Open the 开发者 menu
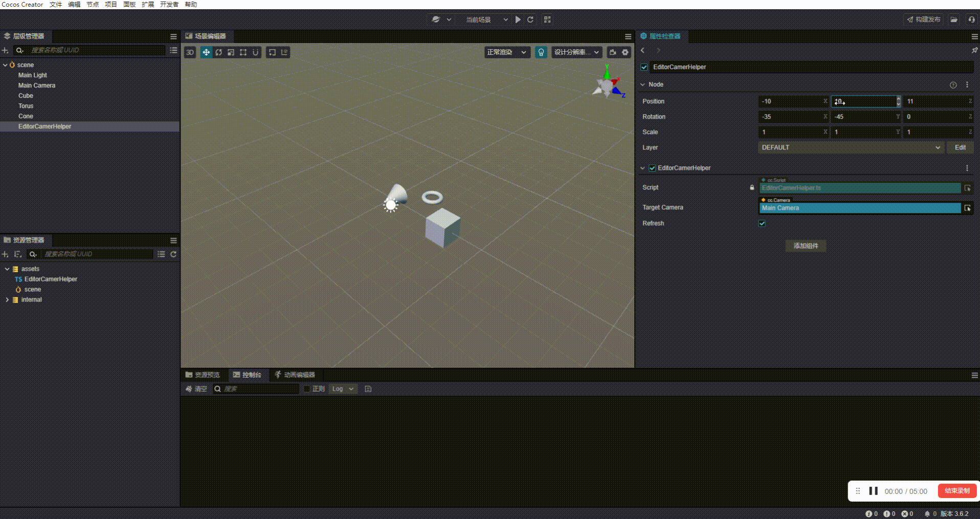Viewport: 980px width, 519px height. 169,5
